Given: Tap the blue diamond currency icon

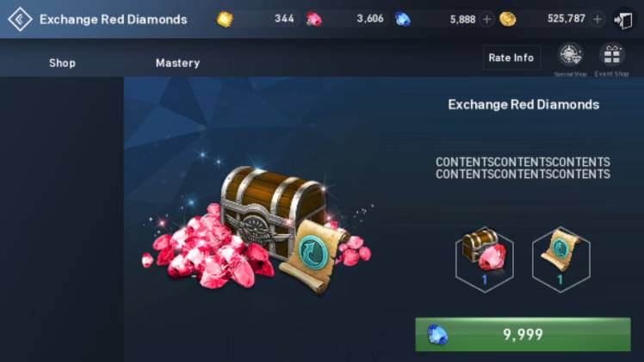Looking at the screenshot, I should click(403, 19).
